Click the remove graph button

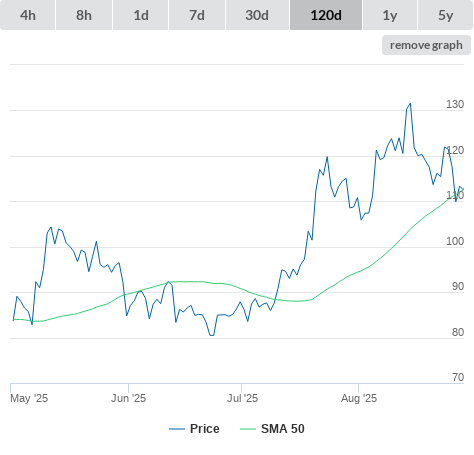click(x=426, y=45)
